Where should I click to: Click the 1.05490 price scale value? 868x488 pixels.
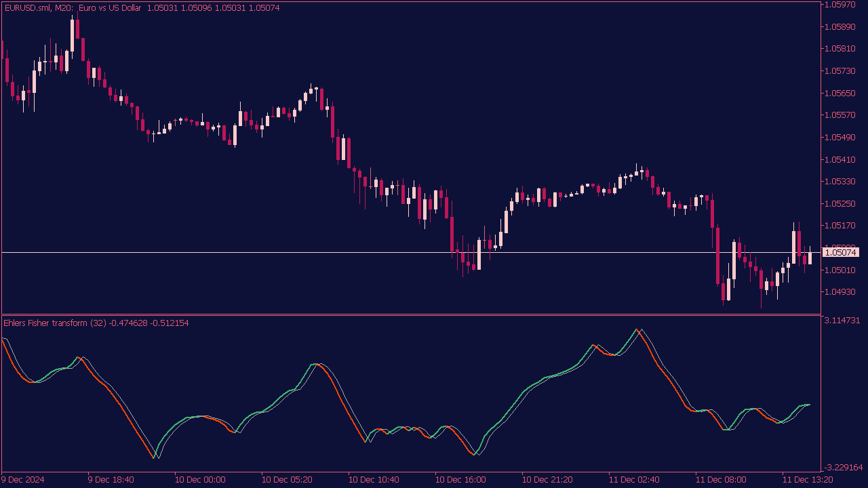coord(840,138)
